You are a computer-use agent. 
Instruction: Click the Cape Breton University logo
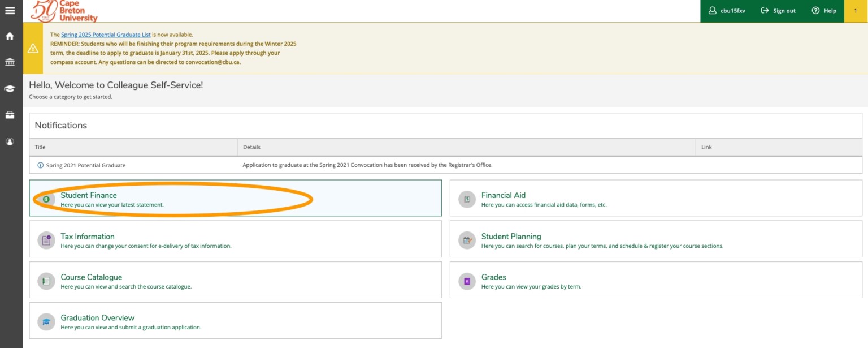tap(64, 11)
